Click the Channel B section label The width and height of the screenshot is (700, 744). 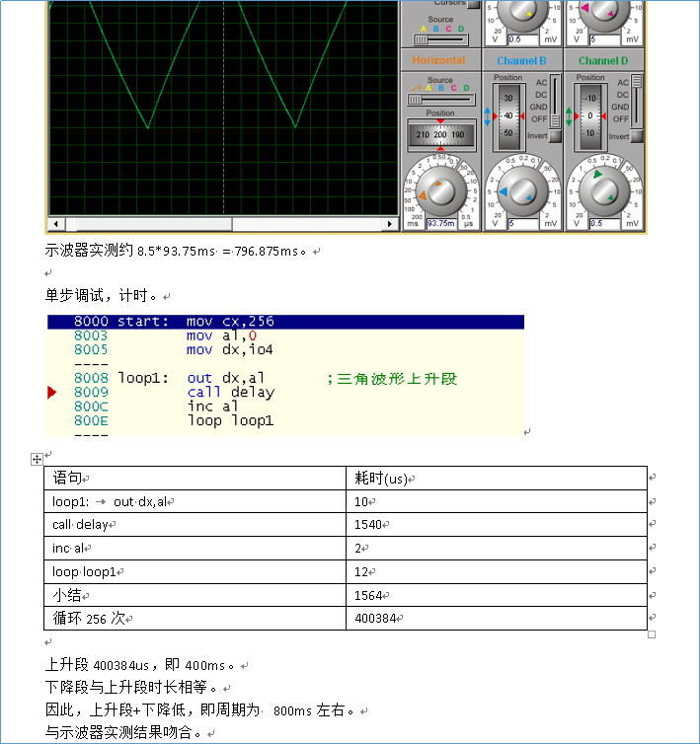521,61
